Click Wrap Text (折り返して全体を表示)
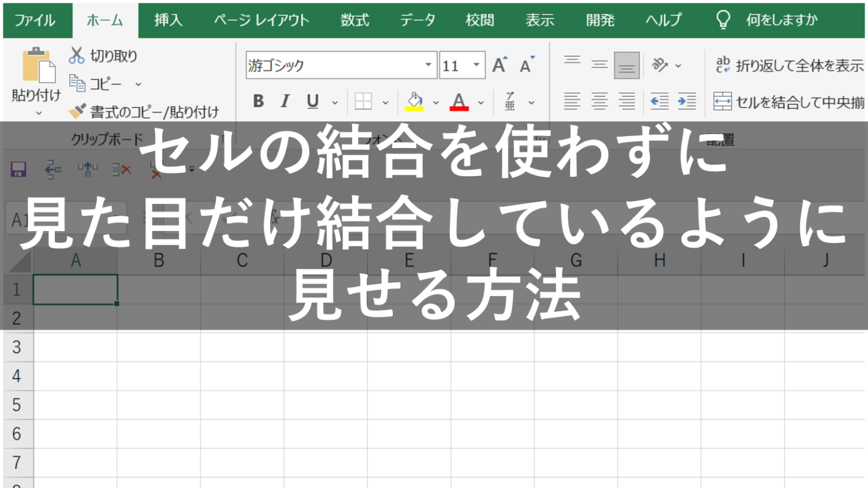This screenshot has height=488, width=868. [789, 65]
